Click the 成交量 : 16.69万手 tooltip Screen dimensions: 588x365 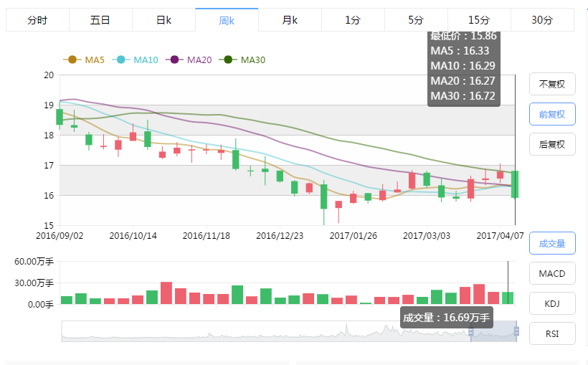pos(446,318)
